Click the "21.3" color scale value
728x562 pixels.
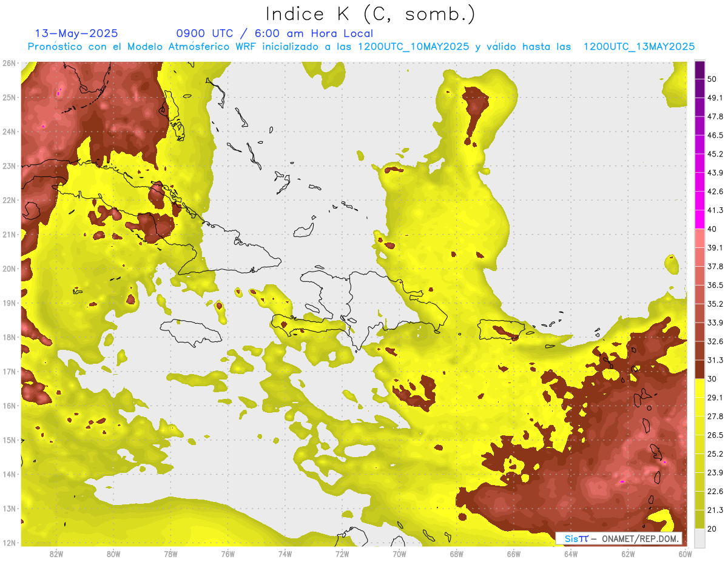(x=715, y=510)
